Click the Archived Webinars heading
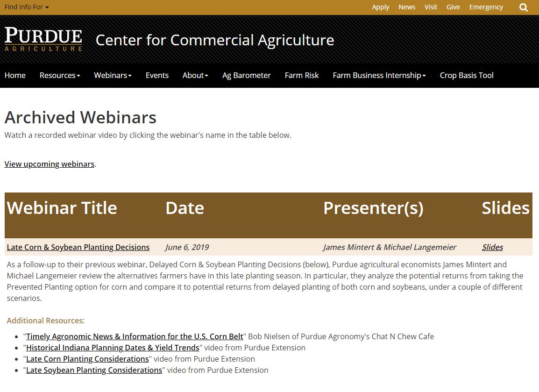Viewport: 539px width, 392px height. point(80,117)
